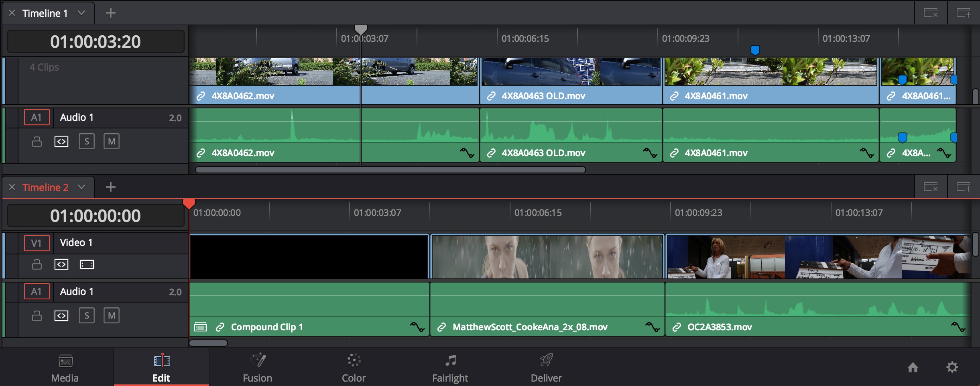Click the new timeline window button top right

[965, 12]
